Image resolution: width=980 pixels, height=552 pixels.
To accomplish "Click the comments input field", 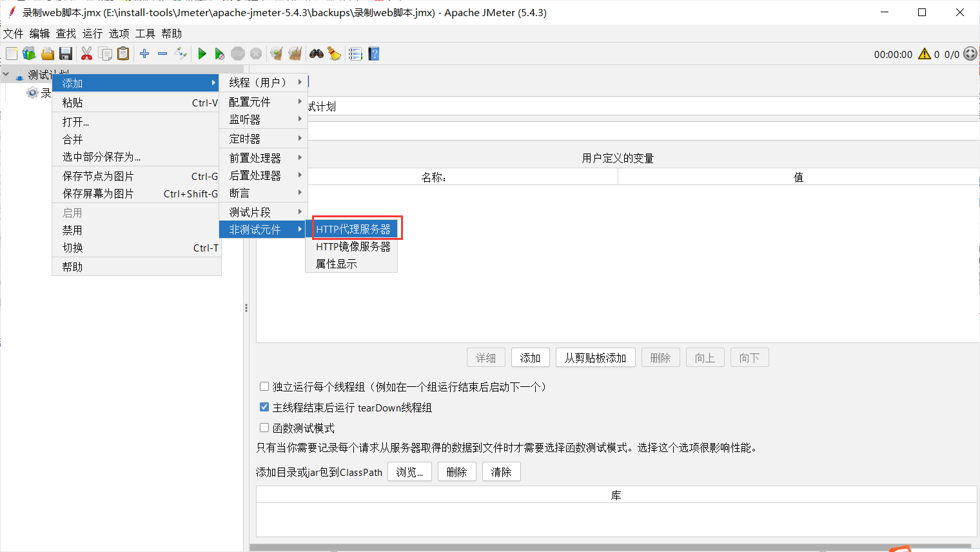I will 643,131.
